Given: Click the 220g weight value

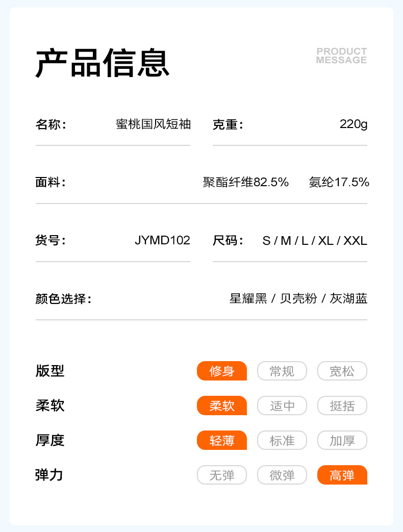Looking at the screenshot, I should 353,124.
